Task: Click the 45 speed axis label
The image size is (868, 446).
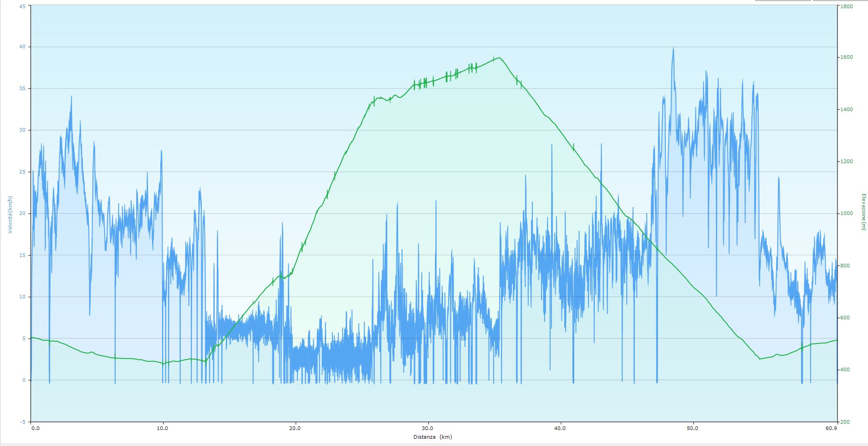Action: click(x=23, y=6)
